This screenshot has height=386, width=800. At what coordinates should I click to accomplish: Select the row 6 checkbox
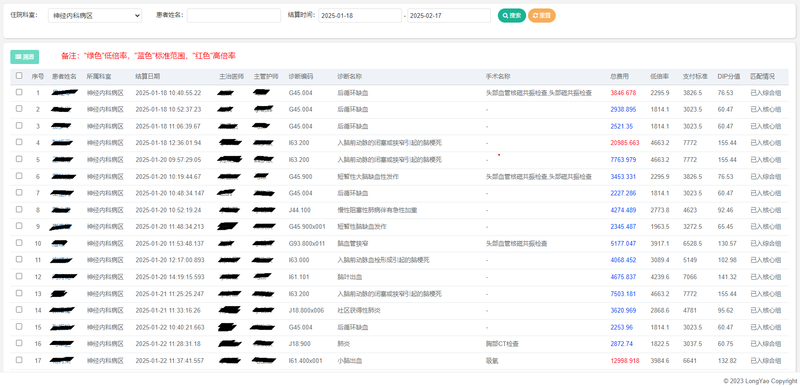click(x=19, y=176)
